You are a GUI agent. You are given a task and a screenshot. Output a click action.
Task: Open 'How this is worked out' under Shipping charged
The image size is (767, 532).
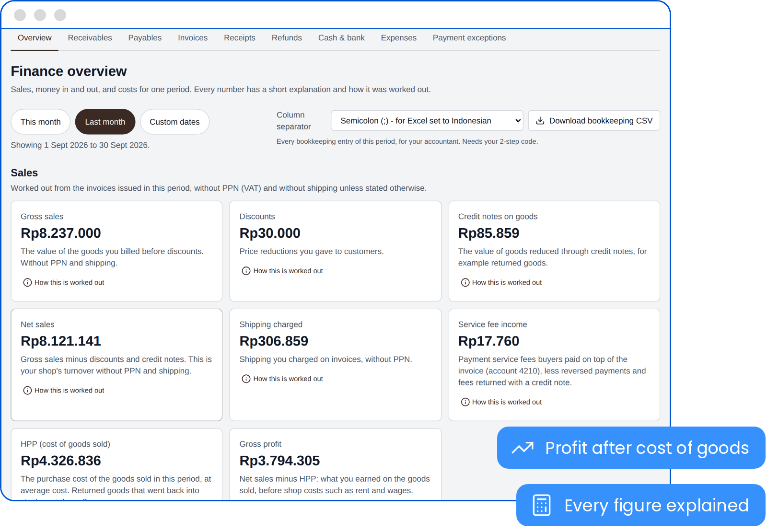[x=282, y=379]
